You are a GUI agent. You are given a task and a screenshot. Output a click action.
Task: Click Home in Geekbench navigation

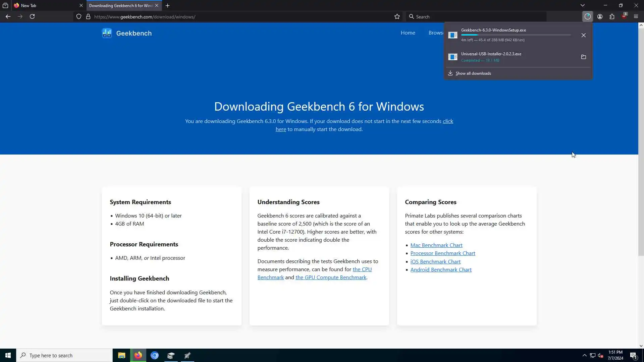408,33
